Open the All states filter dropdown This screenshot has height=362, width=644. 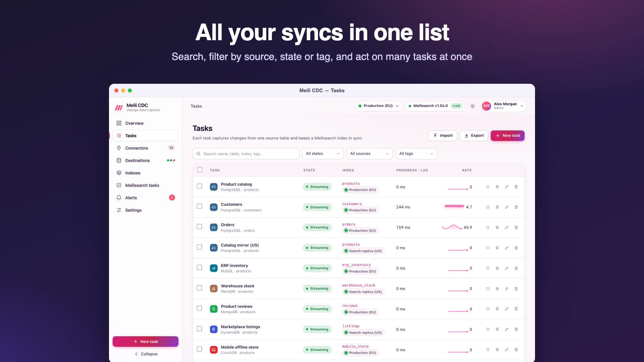coord(323,154)
